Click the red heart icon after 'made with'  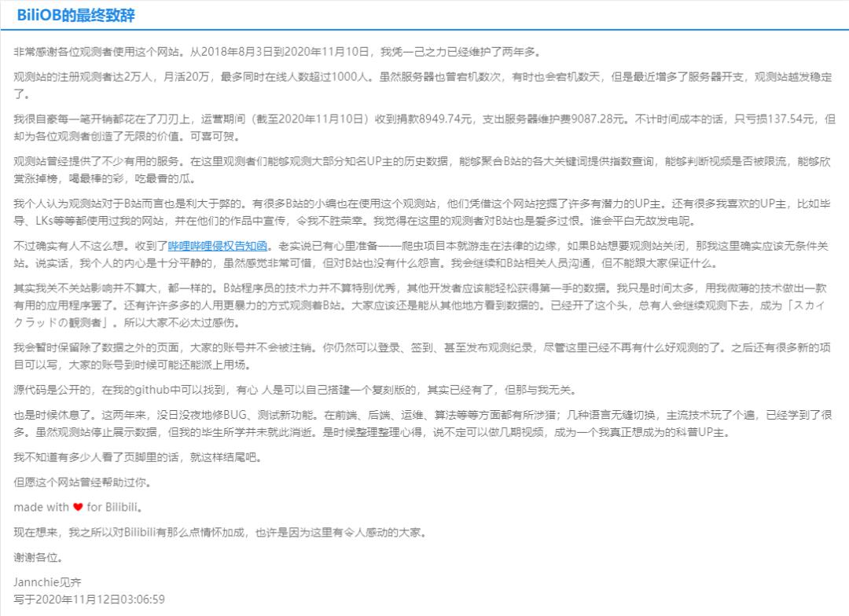click(78, 508)
